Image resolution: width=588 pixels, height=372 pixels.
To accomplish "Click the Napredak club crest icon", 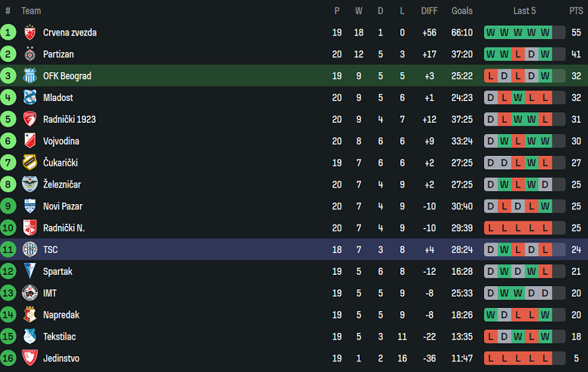I will tap(30, 315).
